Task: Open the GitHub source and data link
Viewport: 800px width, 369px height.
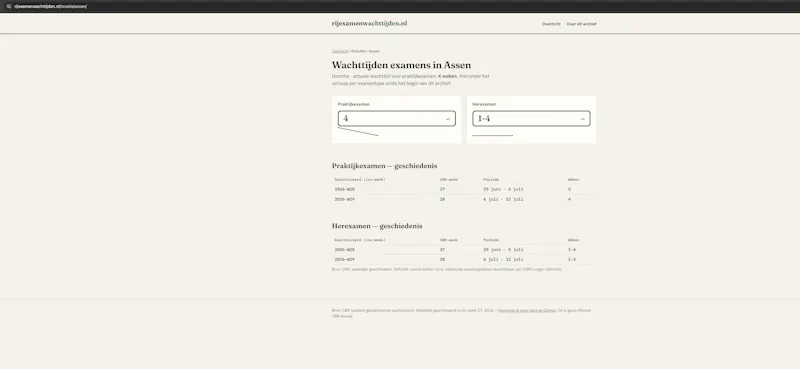Action: click(527, 310)
